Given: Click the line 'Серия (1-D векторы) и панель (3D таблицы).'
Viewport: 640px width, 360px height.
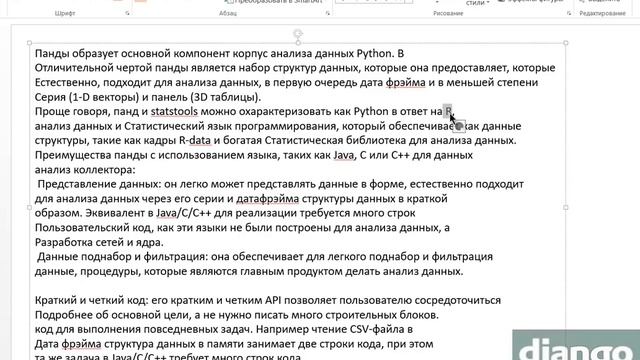Looking at the screenshot, I should [148, 97].
